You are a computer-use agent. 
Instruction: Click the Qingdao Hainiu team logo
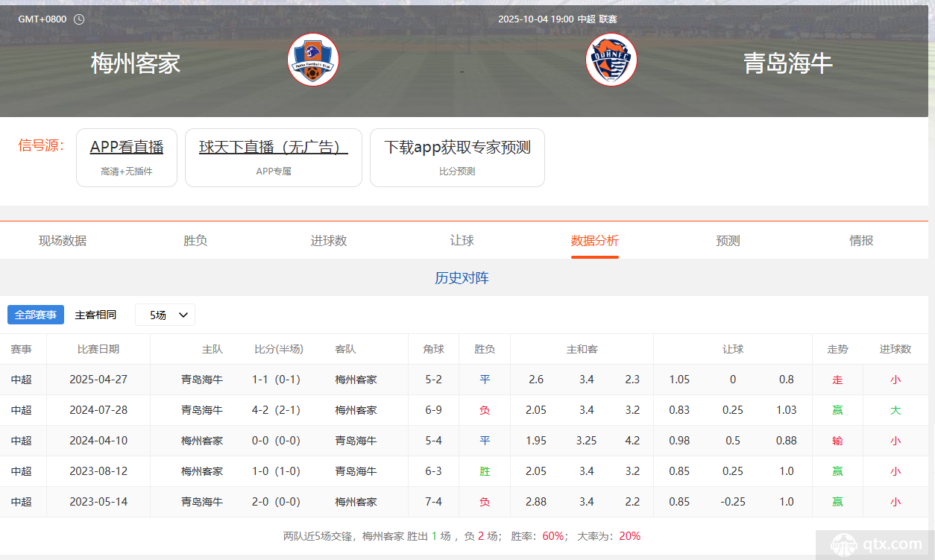coord(611,60)
